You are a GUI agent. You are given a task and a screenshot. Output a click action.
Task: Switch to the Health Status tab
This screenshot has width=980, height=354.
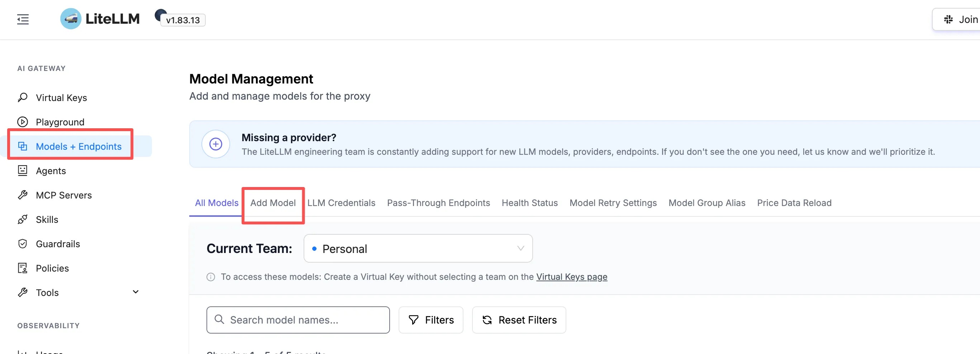click(x=529, y=203)
